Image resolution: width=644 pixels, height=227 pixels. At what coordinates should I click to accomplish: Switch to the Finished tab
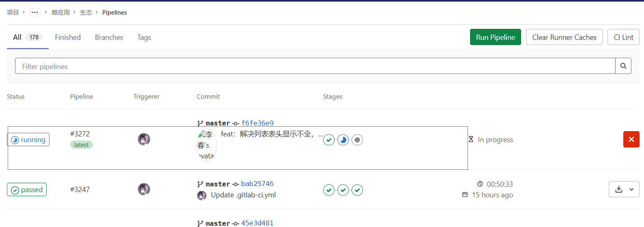tap(68, 37)
